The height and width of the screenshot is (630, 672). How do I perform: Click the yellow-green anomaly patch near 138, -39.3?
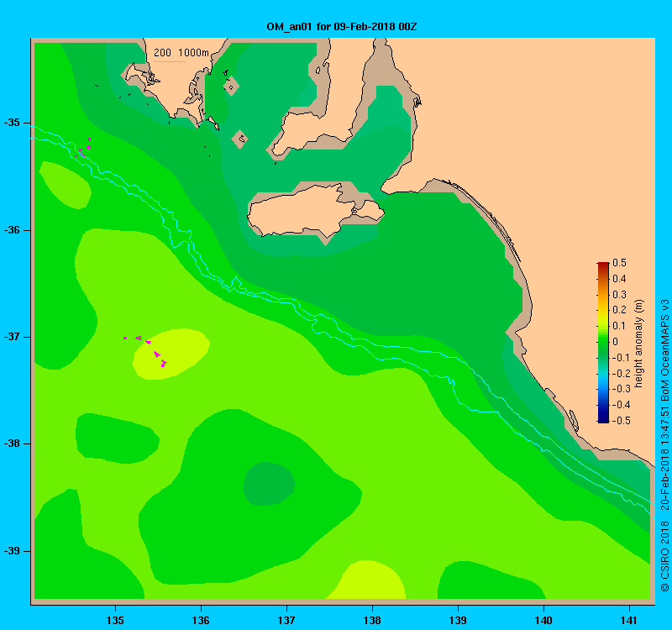pos(366,580)
